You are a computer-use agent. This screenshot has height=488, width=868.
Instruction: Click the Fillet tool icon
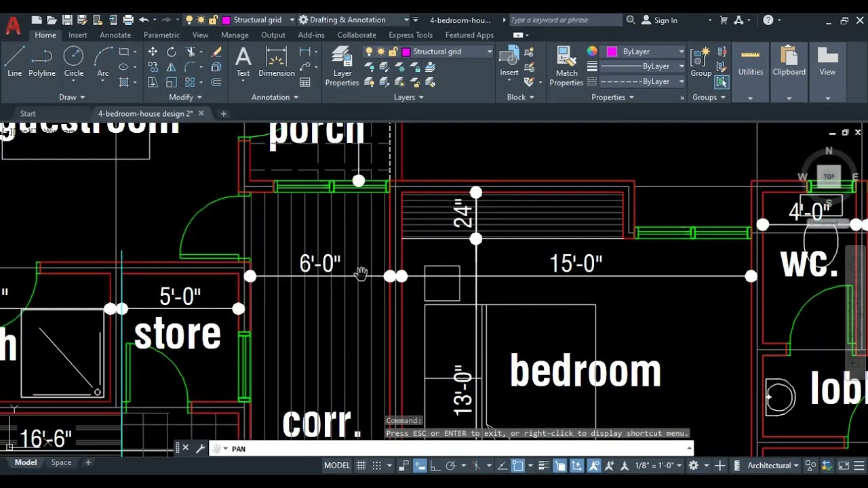[x=191, y=67]
